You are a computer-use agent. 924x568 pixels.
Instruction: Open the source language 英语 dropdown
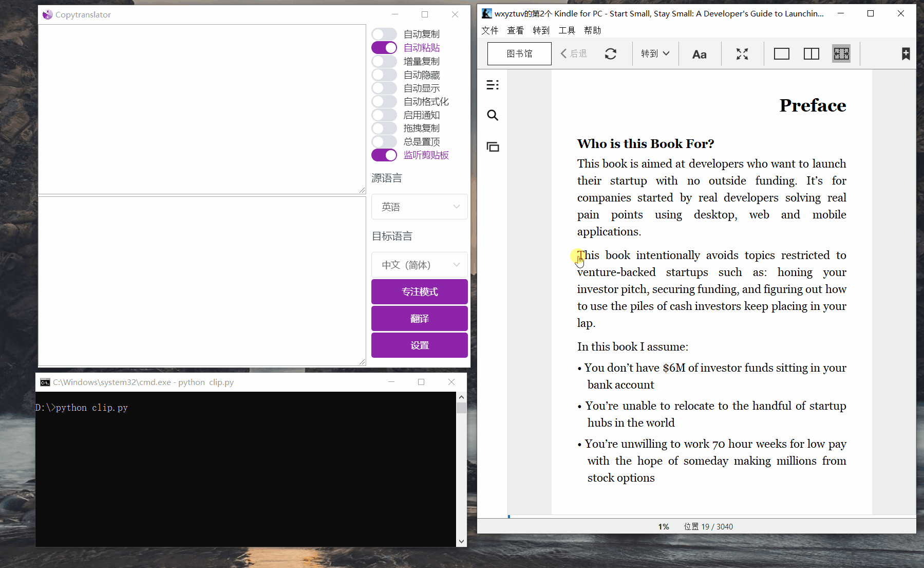[419, 207]
